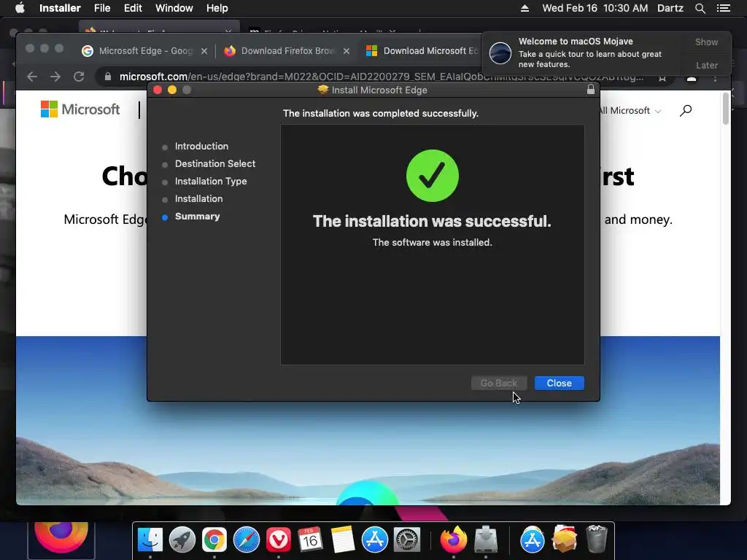Click the greyed-out Go Back button
The width and height of the screenshot is (747, 560).
coord(498,384)
